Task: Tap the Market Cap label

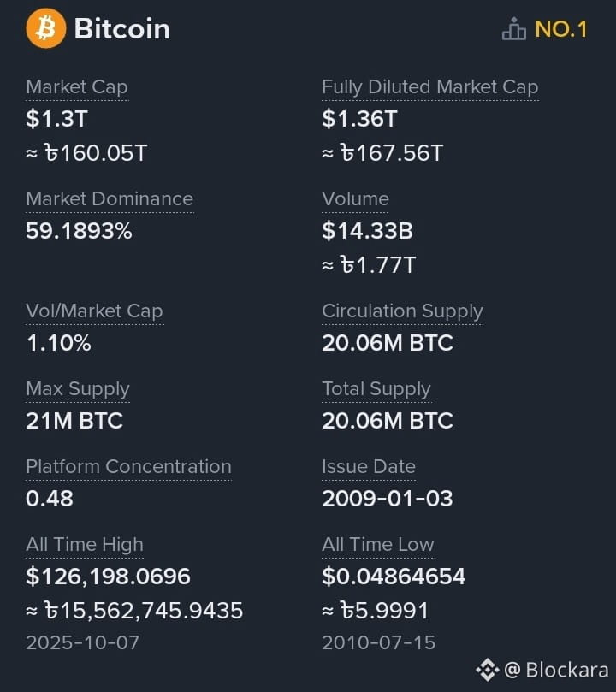Action: 77,87
